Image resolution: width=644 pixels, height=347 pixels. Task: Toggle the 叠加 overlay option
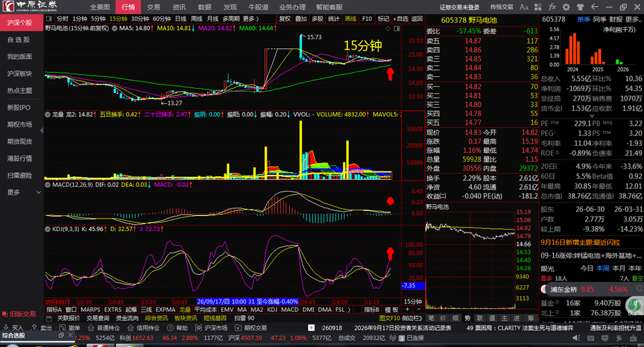[301, 19]
